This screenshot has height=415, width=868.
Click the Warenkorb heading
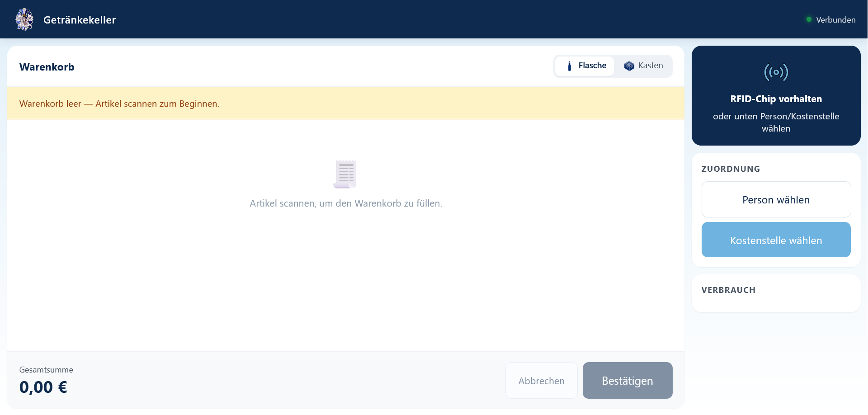coord(47,67)
